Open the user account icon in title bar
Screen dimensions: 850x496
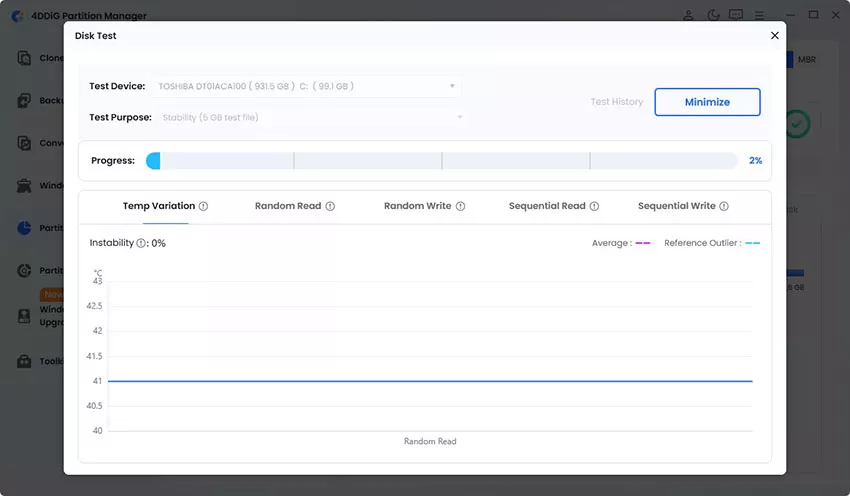(x=688, y=15)
